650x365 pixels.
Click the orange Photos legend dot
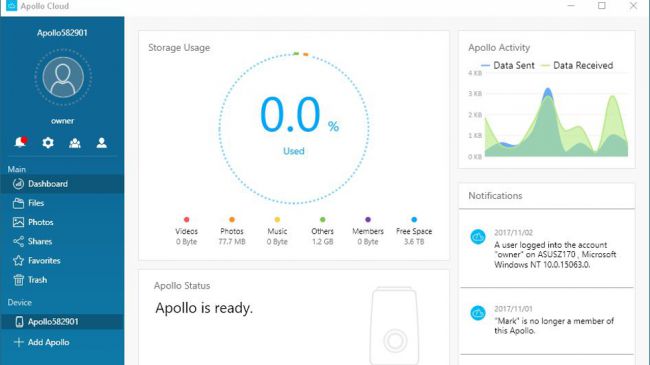[x=232, y=219]
